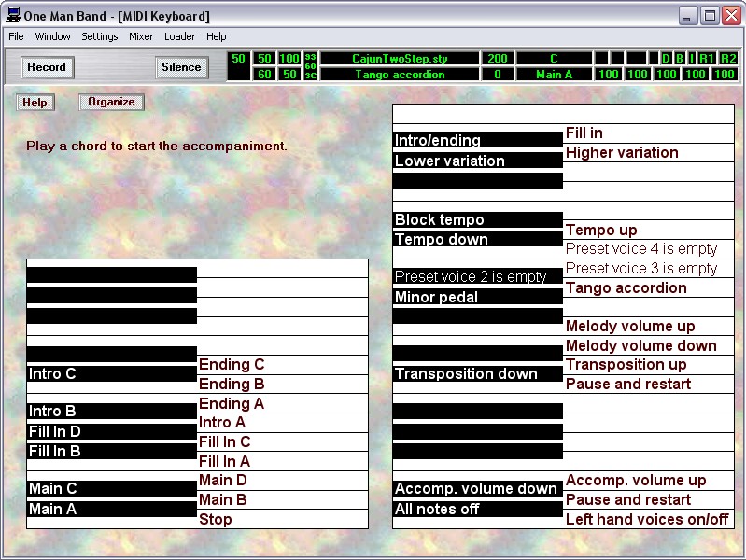The height and width of the screenshot is (560, 746).
Task: Click the 0 transposition value display
Action: (x=497, y=75)
